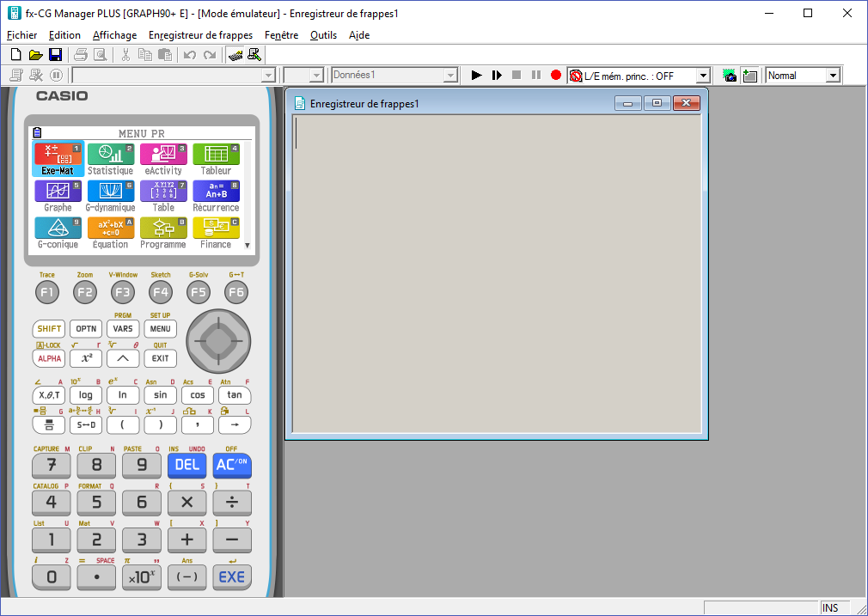Click the step-play button
This screenshot has height=616, width=868.
point(497,75)
